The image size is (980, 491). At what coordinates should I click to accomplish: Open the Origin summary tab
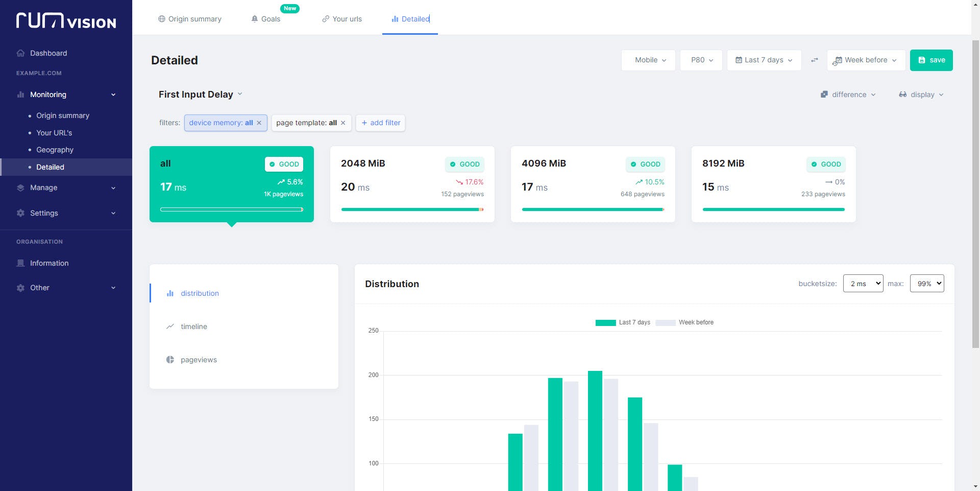click(x=189, y=18)
